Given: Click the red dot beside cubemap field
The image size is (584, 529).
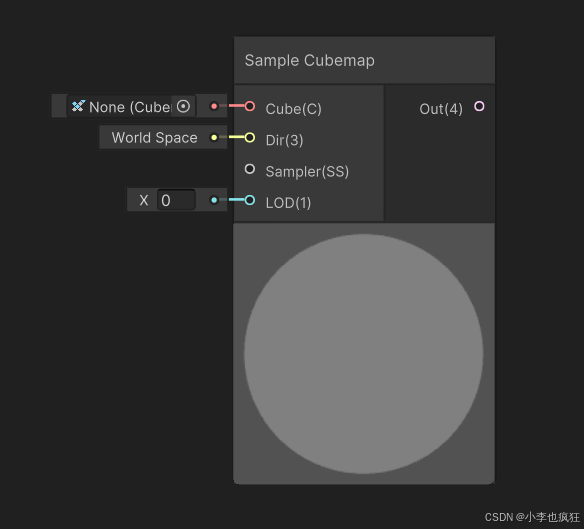Looking at the screenshot, I should 214,107.
